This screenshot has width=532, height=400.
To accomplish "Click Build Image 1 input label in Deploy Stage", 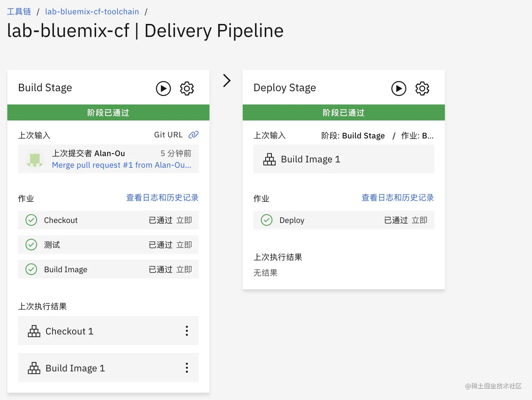I will (x=311, y=160).
